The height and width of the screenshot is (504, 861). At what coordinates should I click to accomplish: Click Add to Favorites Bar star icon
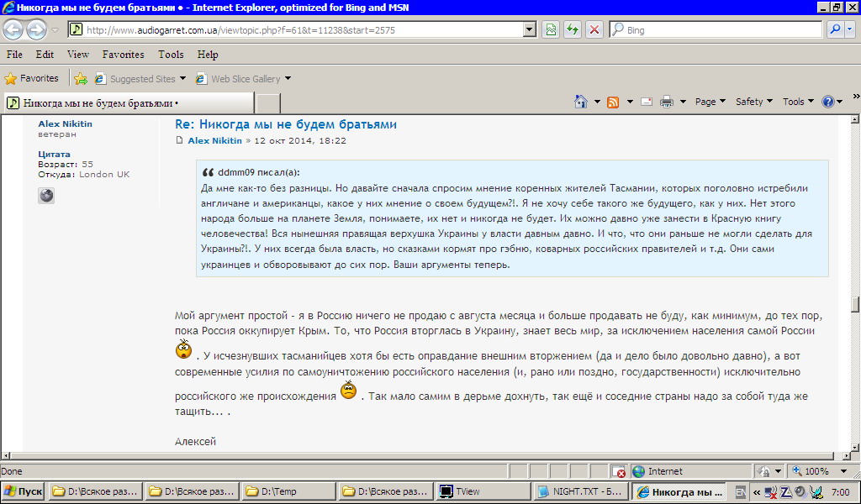tap(81, 79)
